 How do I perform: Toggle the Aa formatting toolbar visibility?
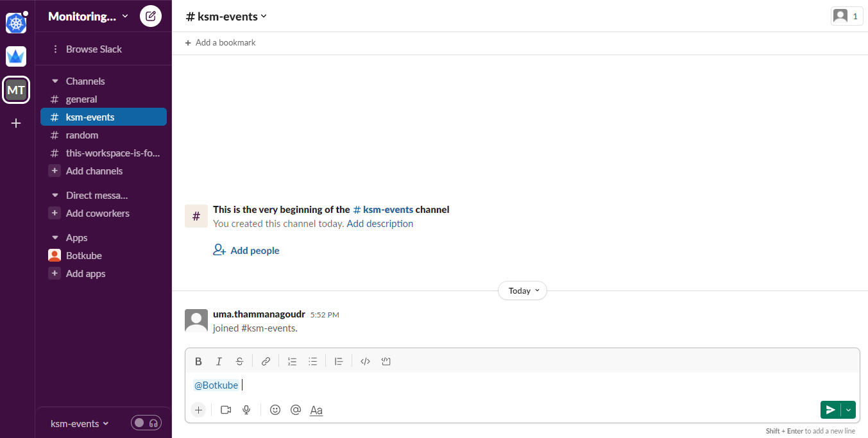pyautogui.click(x=316, y=410)
